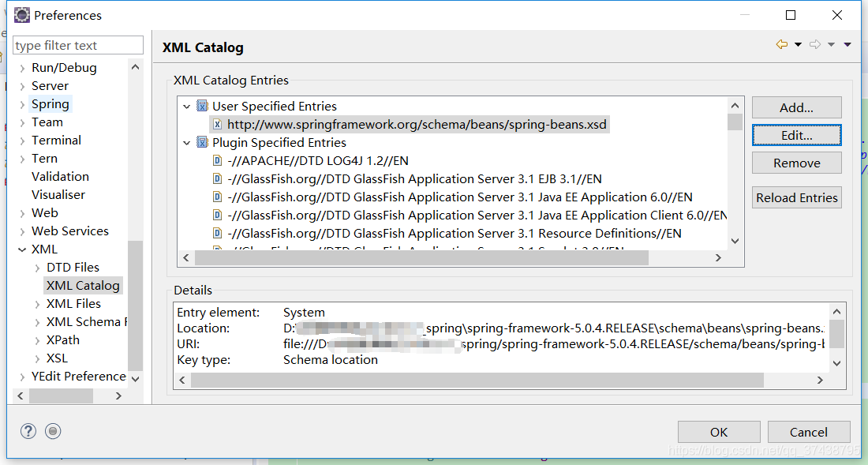868x465 pixels.
Task: Open the preferences view menu dropdown arrow
Action: 847,45
